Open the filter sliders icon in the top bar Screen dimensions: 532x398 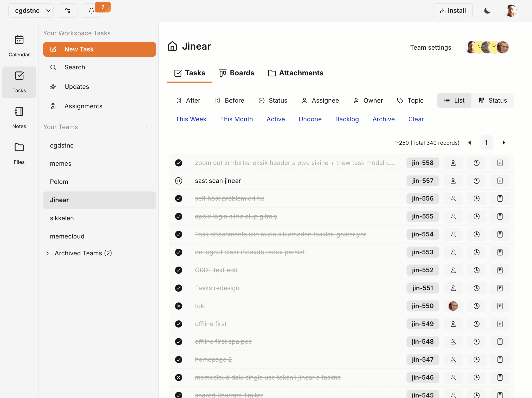pyautogui.click(x=68, y=11)
